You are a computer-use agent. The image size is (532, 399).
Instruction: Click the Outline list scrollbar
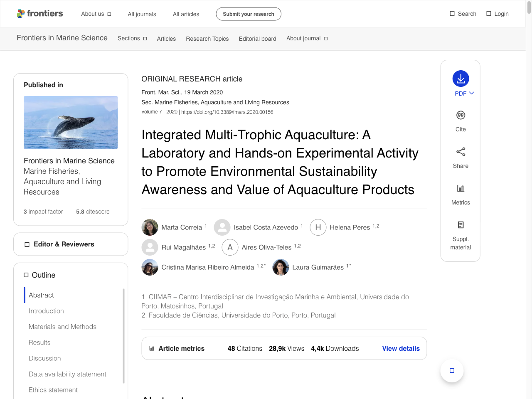tap(123, 336)
